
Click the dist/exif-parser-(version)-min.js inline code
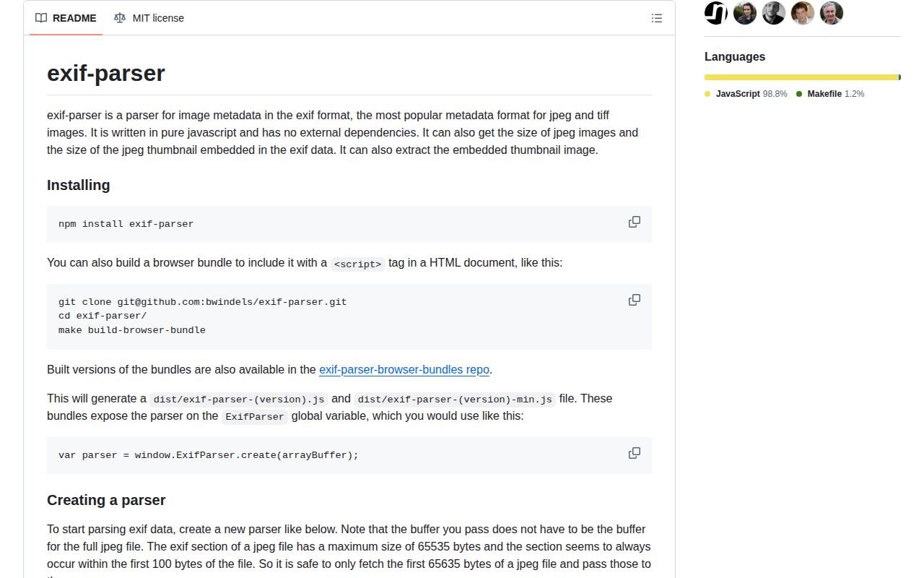pyautogui.click(x=456, y=400)
